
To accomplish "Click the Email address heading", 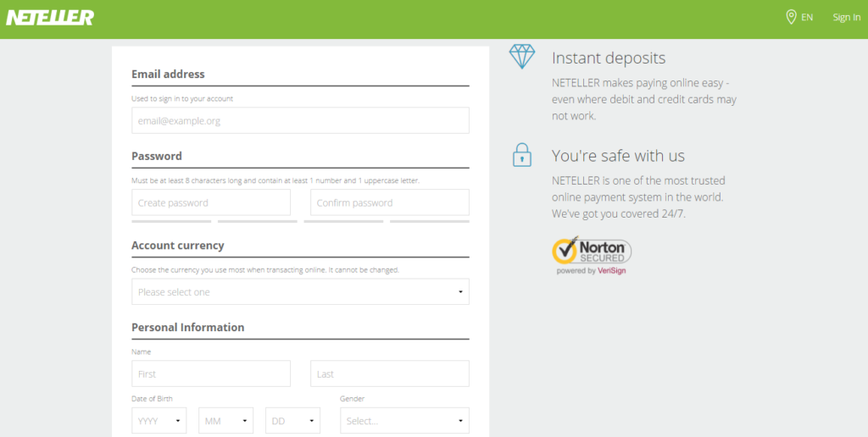I will click(x=168, y=75).
